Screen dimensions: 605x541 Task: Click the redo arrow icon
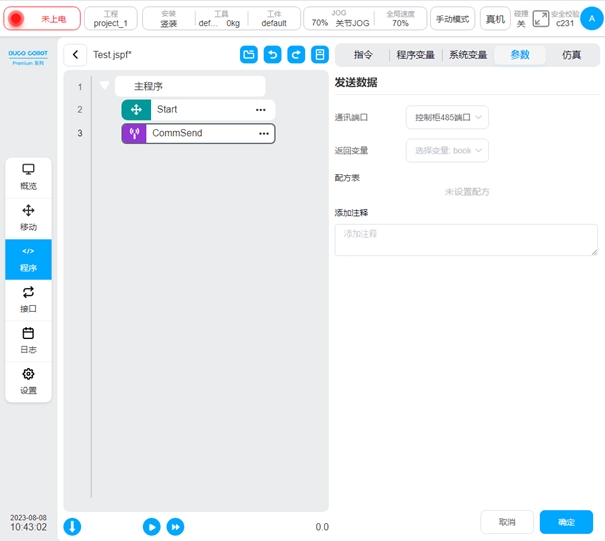(x=296, y=55)
